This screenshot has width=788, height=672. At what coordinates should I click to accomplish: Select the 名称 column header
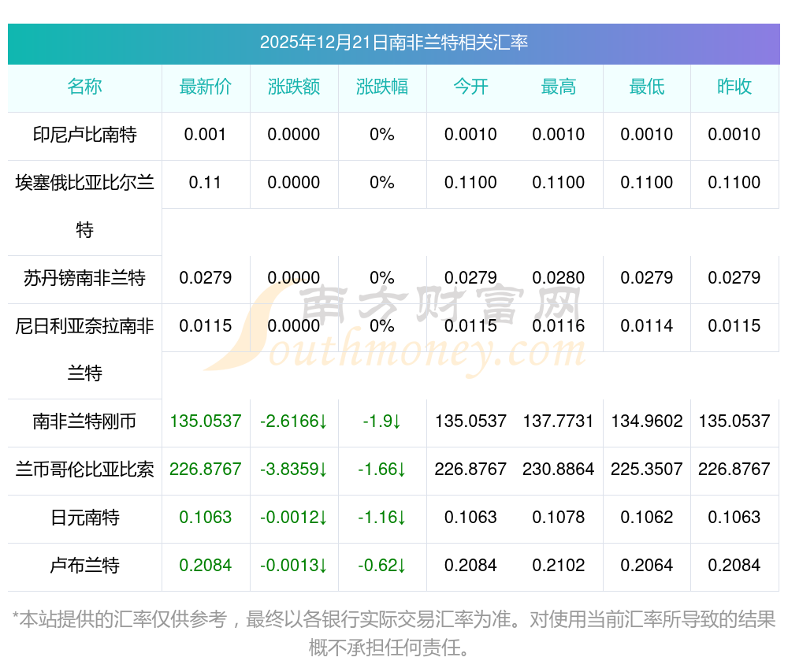[x=84, y=87]
